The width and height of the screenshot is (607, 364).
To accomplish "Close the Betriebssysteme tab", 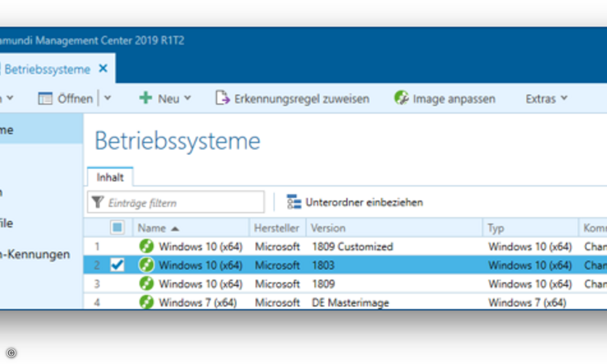I will [103, 68].
